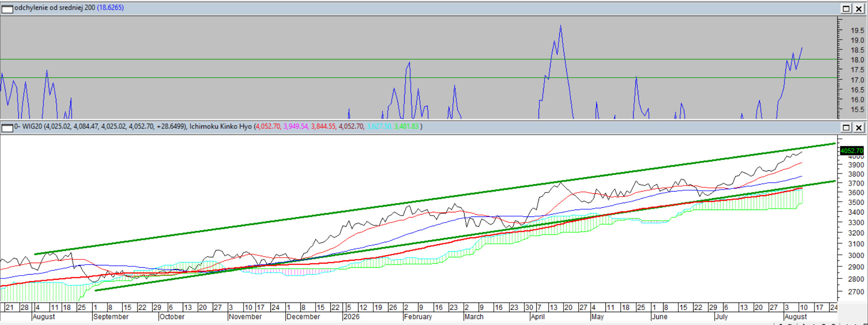This screenshot has height=325, width=868.
Task: Click the 2026 year label on the time axis
Action: coord(351,317)
